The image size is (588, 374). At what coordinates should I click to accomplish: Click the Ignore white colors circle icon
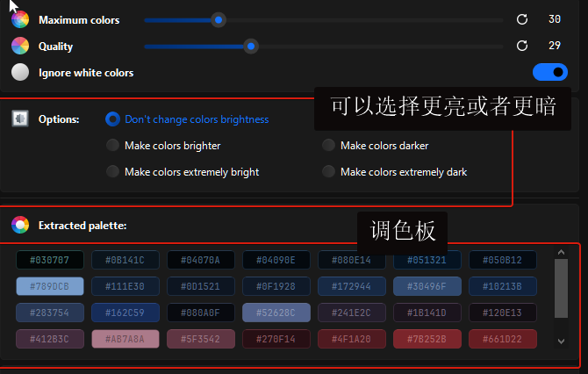tap(20, 73)
